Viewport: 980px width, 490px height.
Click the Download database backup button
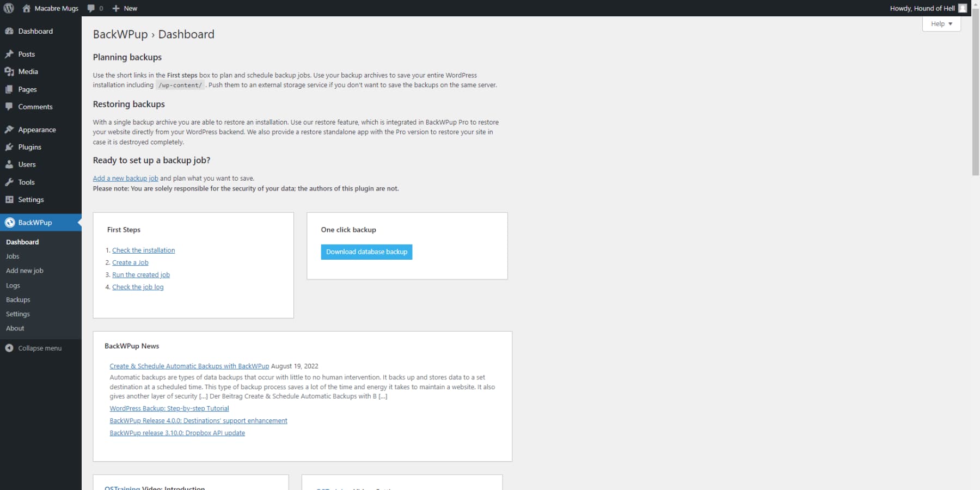point(366,252)
